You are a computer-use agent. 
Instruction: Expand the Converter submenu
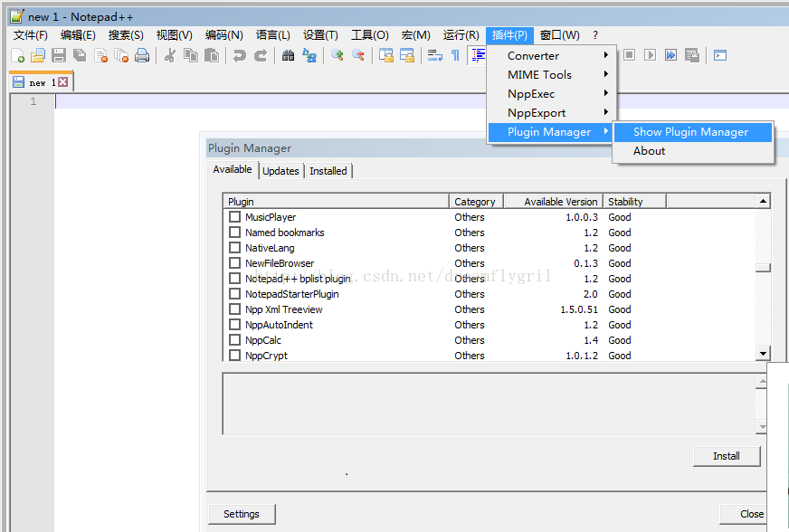click(x=552, y=56)
